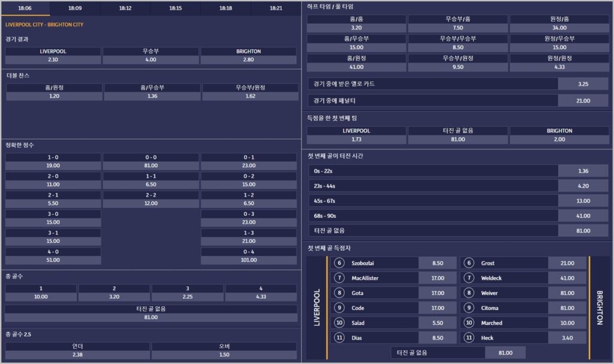This screenshot has height=364, width=614.
Task: Click the number 10 jersey badge beside Marched
Action: click(x=469, y=323)
